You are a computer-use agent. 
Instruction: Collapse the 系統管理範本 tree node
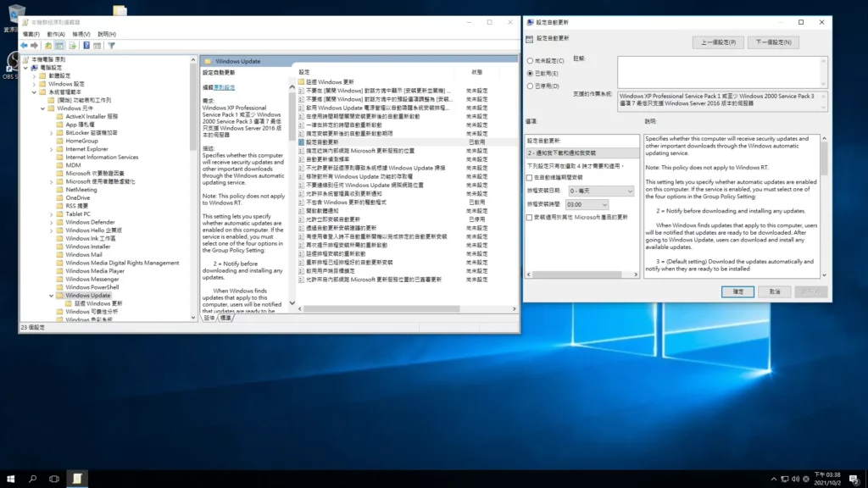click(34, 91)
